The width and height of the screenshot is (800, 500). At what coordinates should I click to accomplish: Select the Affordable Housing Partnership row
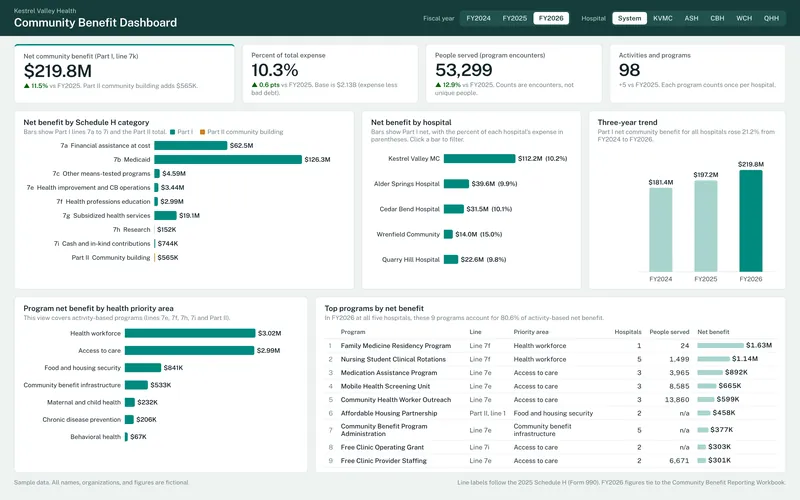(550, 413)
